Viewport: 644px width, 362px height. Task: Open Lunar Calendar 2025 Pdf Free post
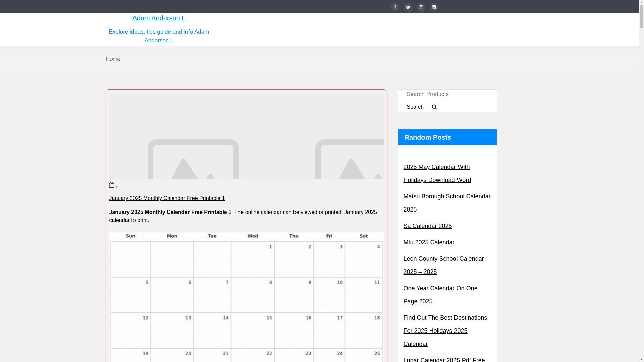coord(444,360)
